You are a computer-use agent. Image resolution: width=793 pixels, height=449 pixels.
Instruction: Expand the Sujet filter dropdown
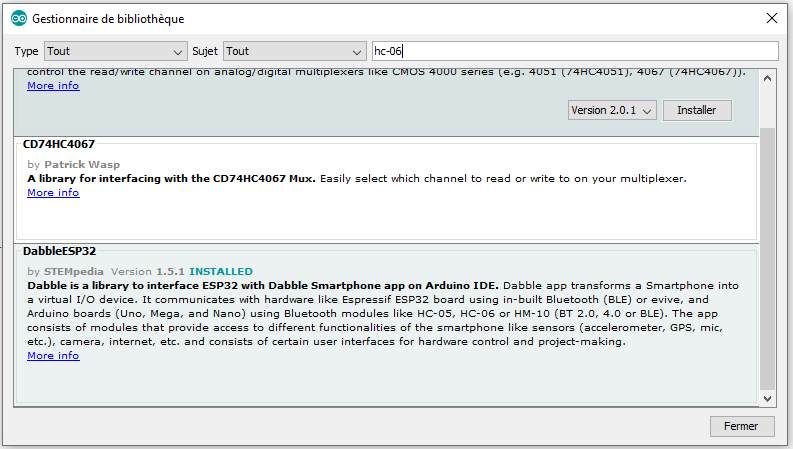click(294, 51)
